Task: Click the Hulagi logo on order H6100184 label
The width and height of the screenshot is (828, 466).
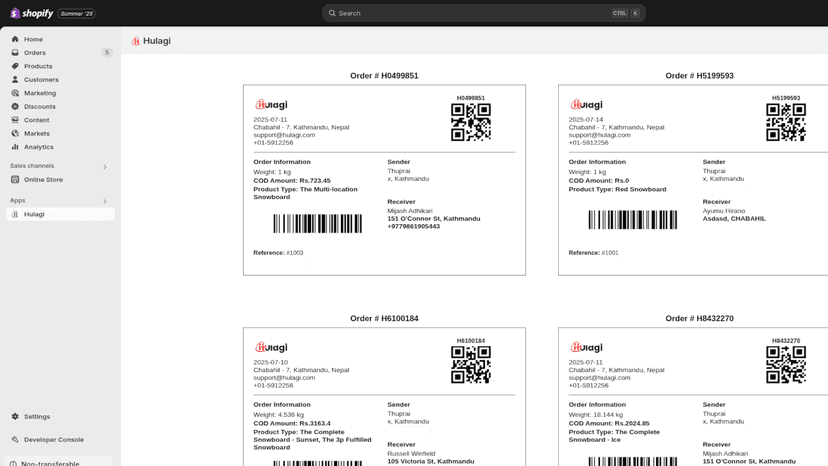Action: (271, 347)
